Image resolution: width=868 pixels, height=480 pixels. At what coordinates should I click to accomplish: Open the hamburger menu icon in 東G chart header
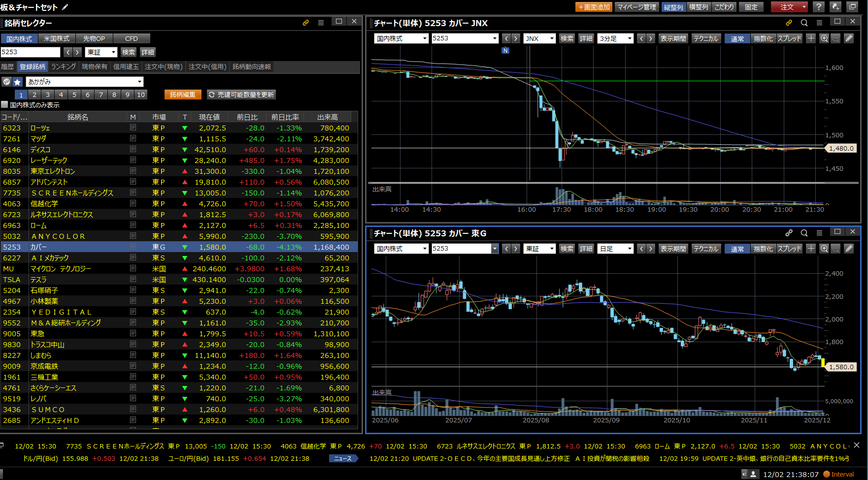point(819,233)
